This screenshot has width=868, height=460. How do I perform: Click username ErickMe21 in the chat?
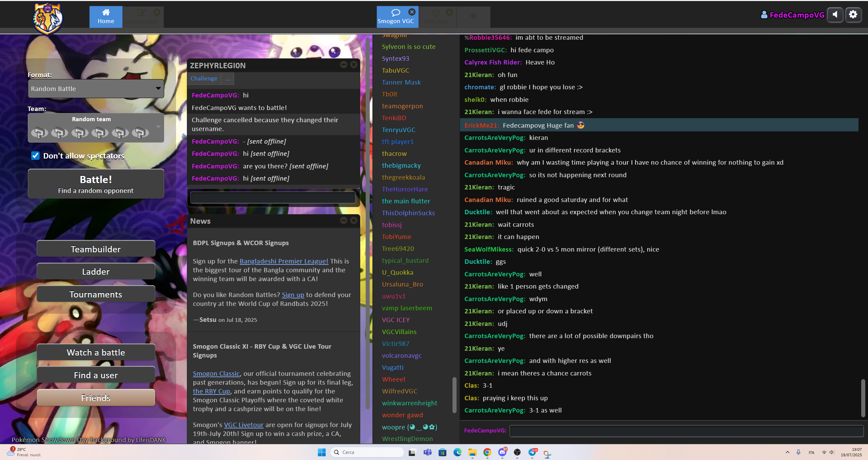click(481, 125)
